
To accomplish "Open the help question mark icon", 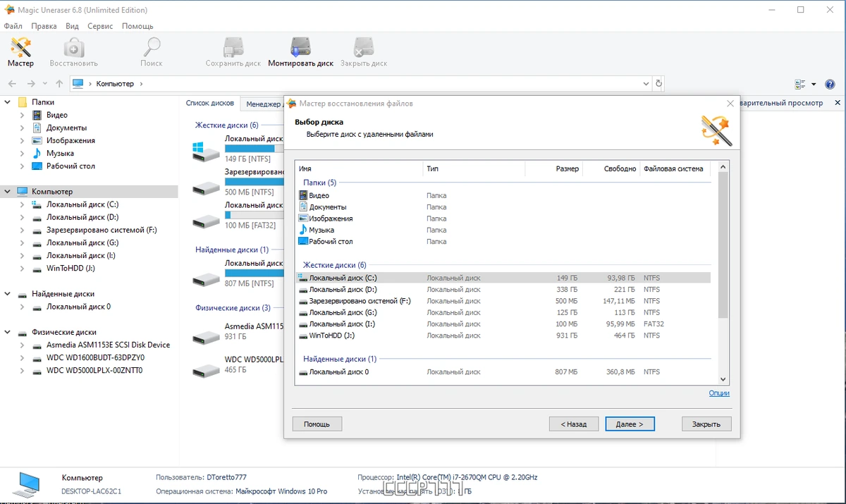I will point(830,85).
